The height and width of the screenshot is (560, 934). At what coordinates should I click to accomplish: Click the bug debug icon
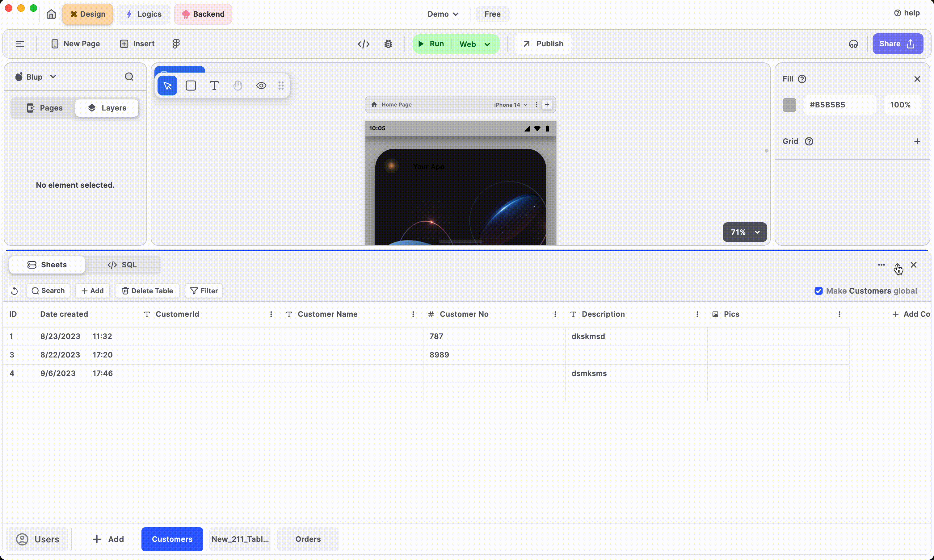click(388, 44)
